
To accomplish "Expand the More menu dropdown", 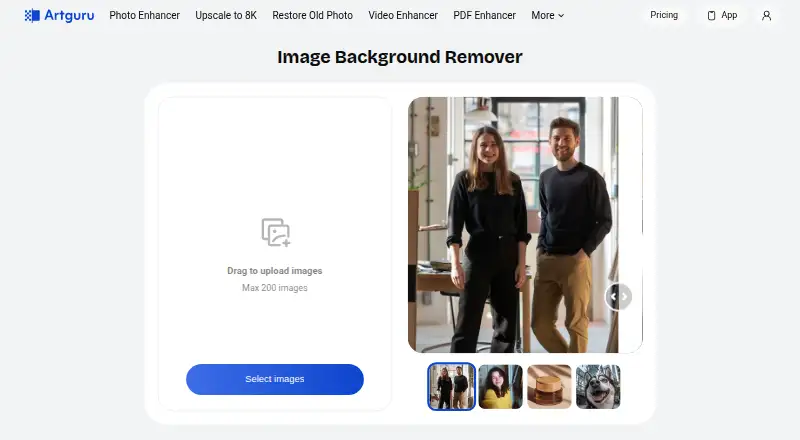I will coord(547,15).
